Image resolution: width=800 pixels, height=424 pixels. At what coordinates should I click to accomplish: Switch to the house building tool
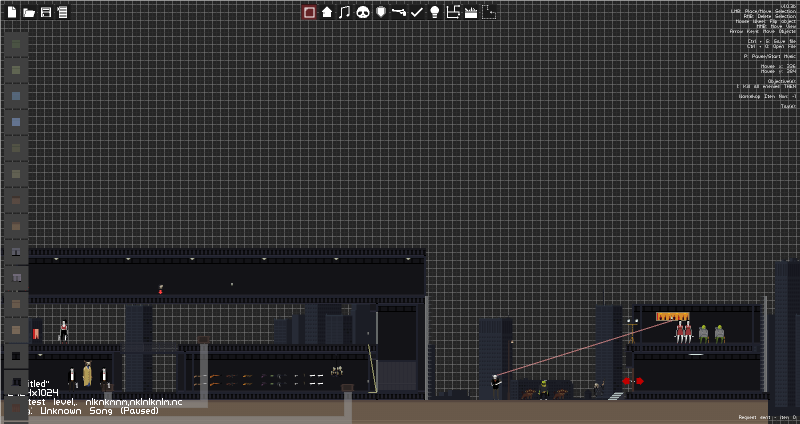(x=327, y=12)
